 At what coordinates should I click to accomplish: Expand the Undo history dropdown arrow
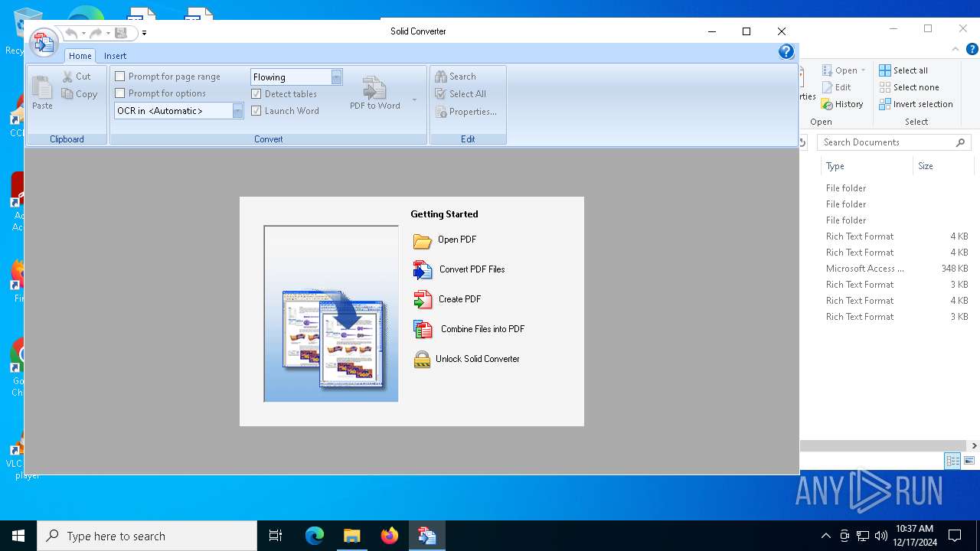83,33
